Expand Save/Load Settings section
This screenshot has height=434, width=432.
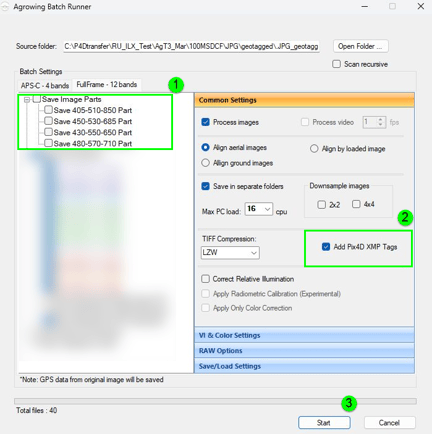304,366
